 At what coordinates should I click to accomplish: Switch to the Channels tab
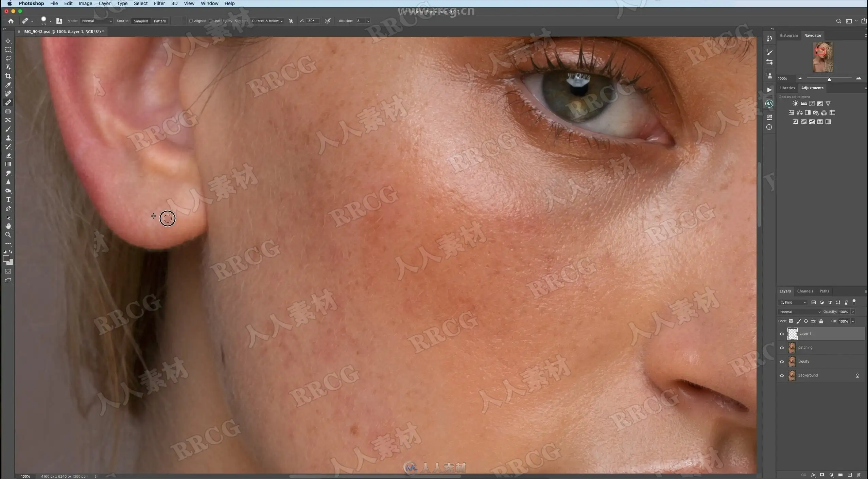tap(805, 291)
